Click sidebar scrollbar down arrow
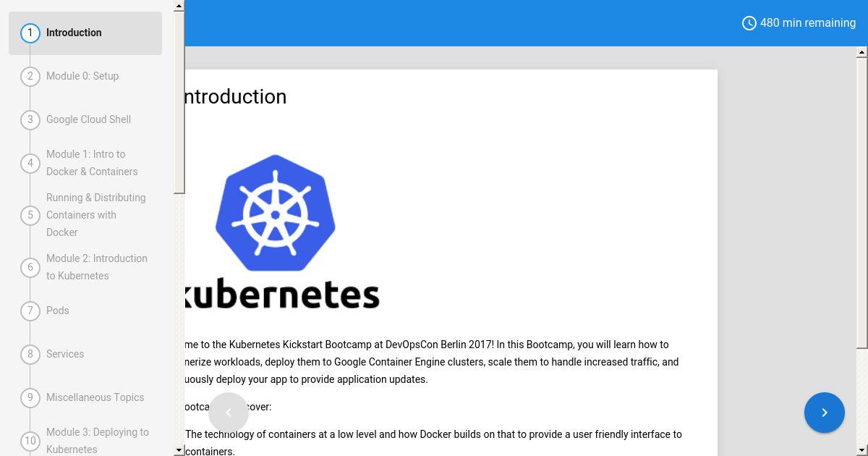 (x=179, y=450)
